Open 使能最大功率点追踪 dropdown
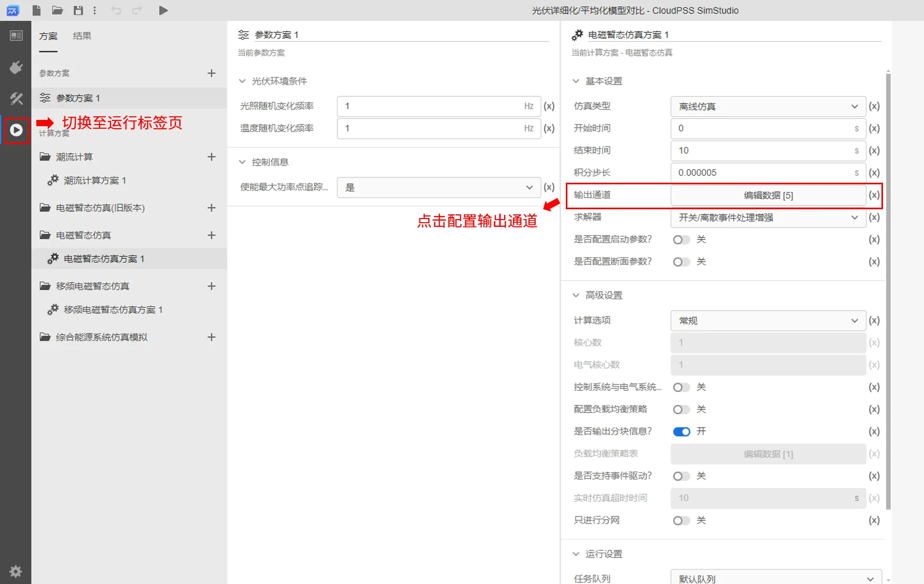This screenshot has height=584, width=924. (x=439, y=187)
